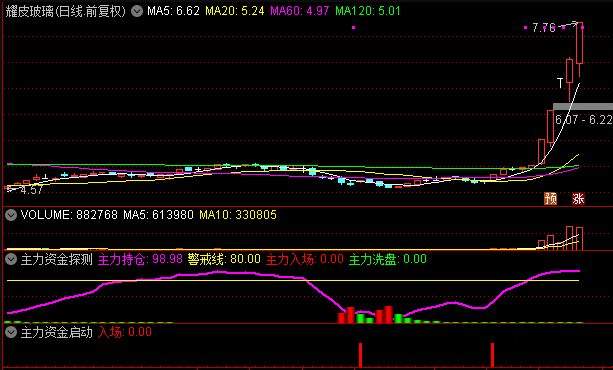Click the 主力持仓: 98.98 readout
613x370 pixels.
point(140,259)
